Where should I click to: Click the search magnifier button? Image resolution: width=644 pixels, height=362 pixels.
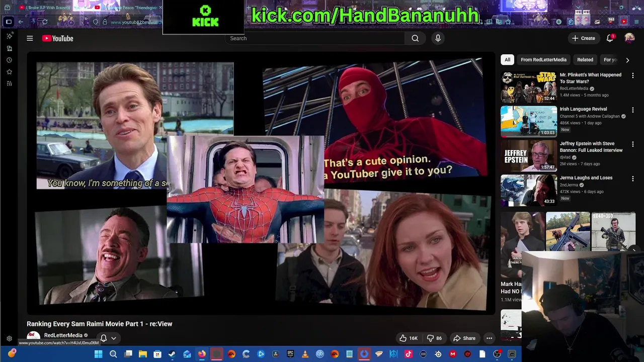point(415,38)
